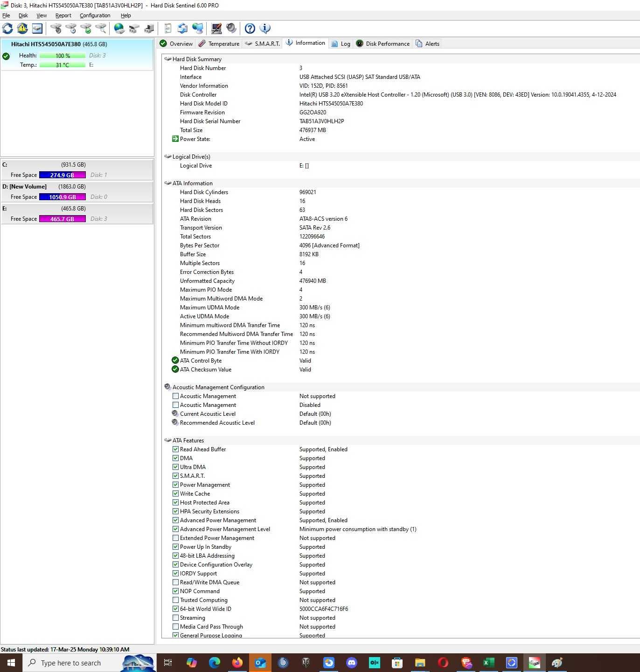
Task: Click the E: free space 465.7 GB bar
Action: [63, 219]
